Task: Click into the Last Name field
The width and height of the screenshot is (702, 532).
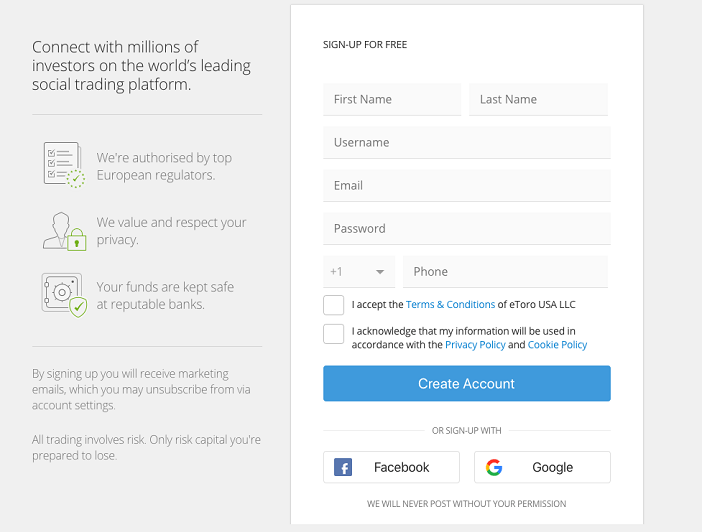Action: 539,100
